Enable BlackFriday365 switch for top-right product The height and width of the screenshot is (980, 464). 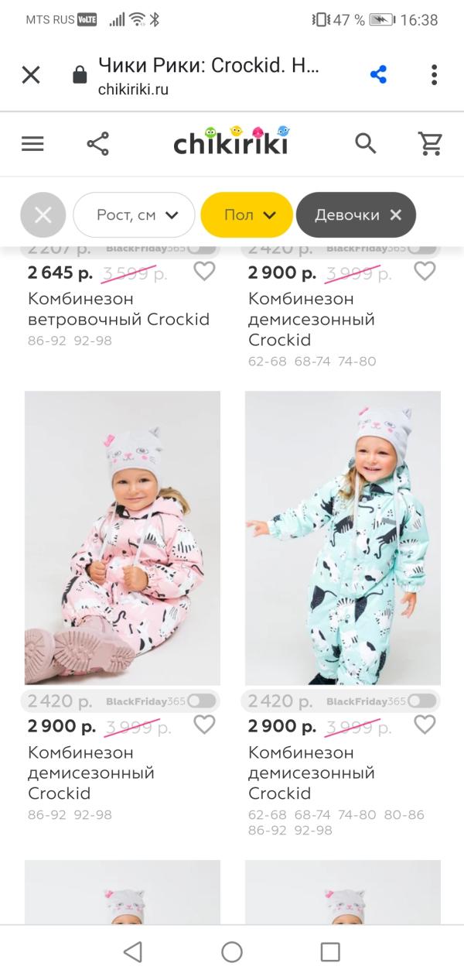click(421, 249)
